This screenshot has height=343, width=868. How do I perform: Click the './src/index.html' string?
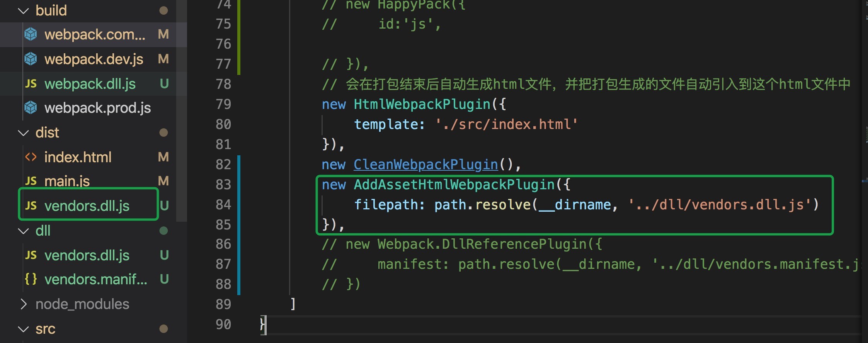[507, 124]
